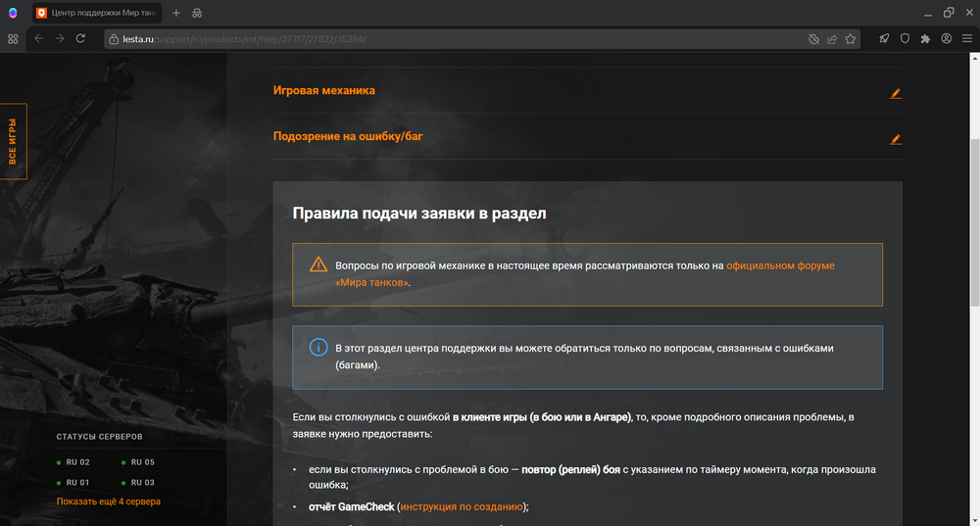Click the blue notice text about ошибками (багами)
The width and height of the screenshot is (980, 526).
click(x=584, y=357)
